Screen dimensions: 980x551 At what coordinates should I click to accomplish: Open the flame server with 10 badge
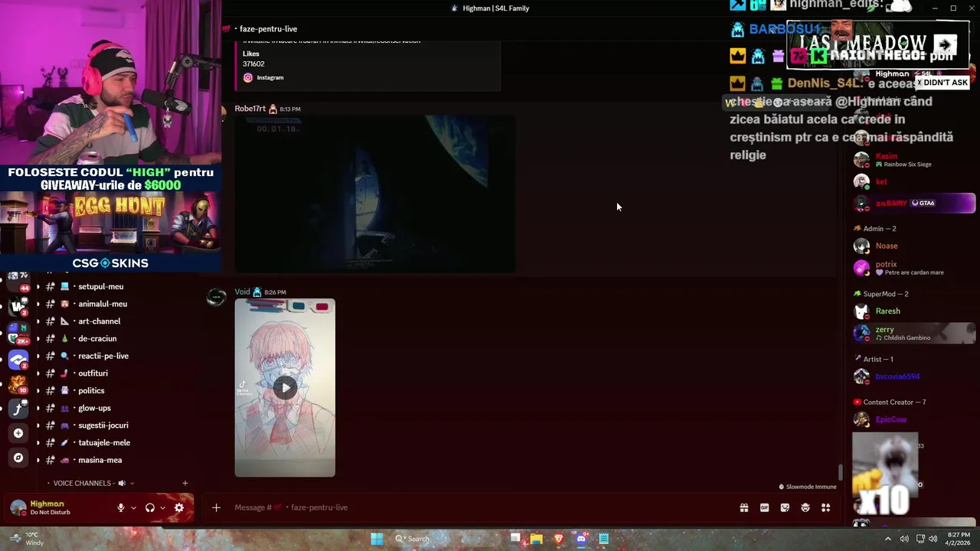(18, 384)
